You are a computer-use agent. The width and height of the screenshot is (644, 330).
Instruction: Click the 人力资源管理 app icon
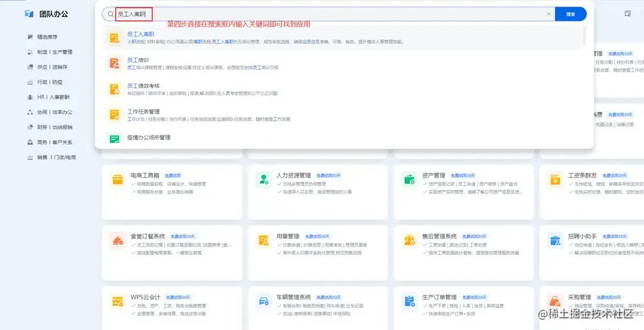[264, 180]
